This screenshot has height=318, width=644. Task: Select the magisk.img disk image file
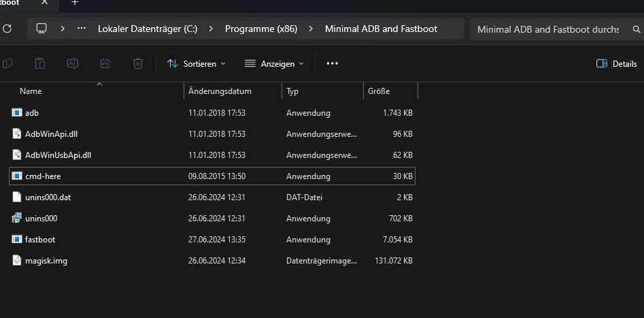(46, 261)
